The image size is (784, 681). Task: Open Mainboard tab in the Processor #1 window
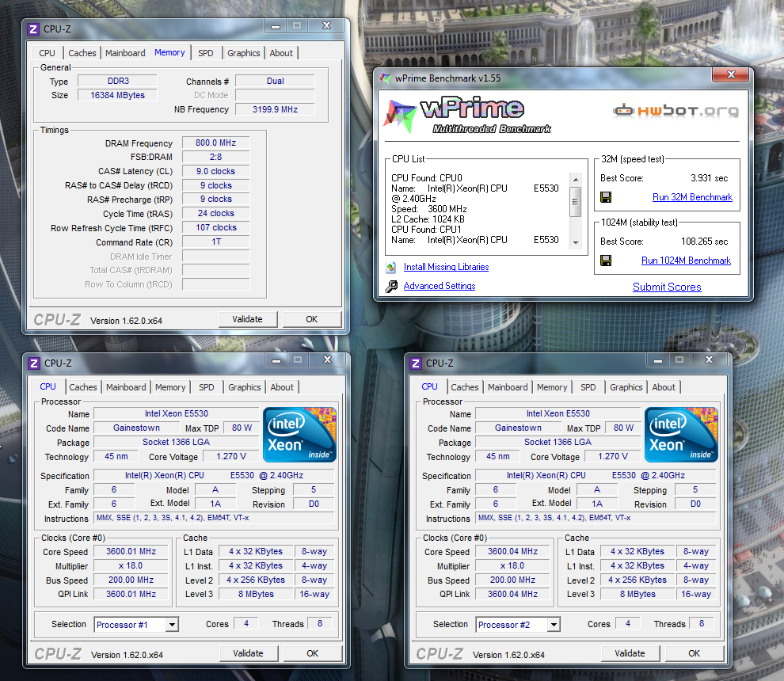[126, 387]
